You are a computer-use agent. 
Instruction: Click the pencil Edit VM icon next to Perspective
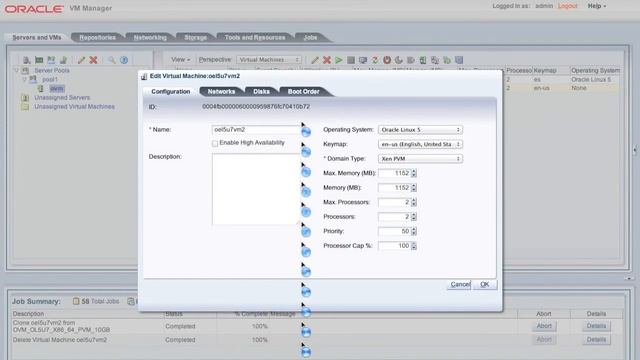[x=315, y=60]
